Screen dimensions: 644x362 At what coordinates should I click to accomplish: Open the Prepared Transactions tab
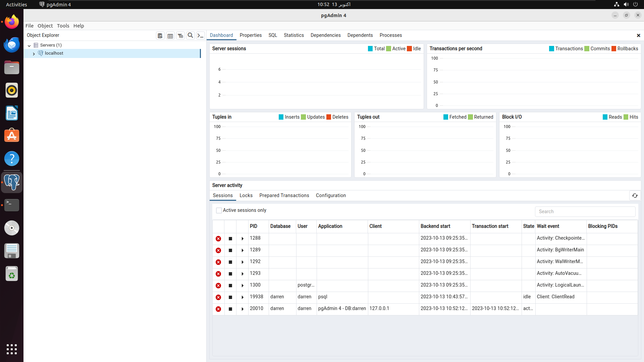coord(284,195)
